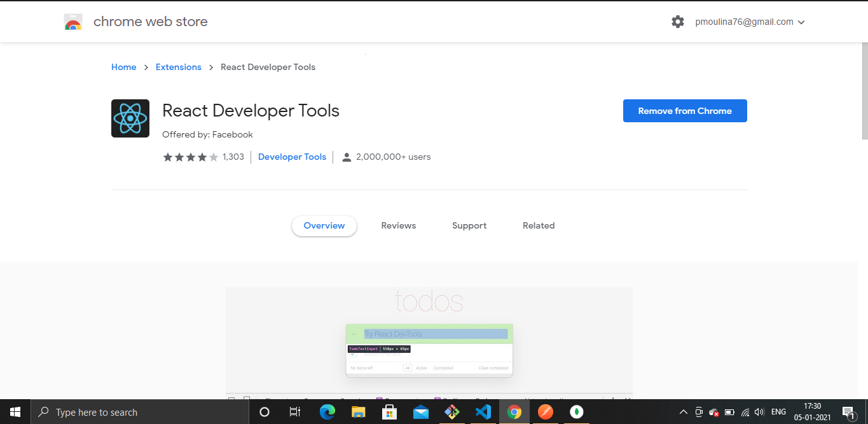Open Task View in taskbar
Viewport: 868px width, 424px height.
(x=295, y=412)
